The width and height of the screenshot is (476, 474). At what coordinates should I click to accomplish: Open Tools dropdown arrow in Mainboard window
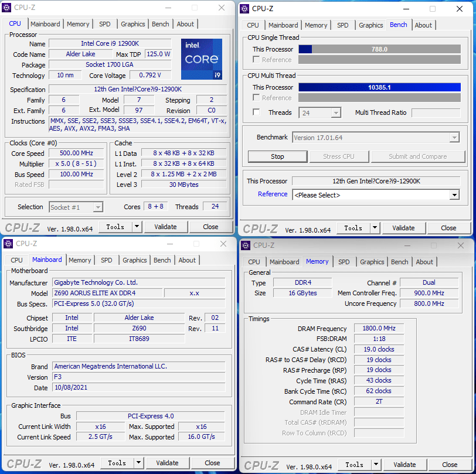tap(139, 462)
